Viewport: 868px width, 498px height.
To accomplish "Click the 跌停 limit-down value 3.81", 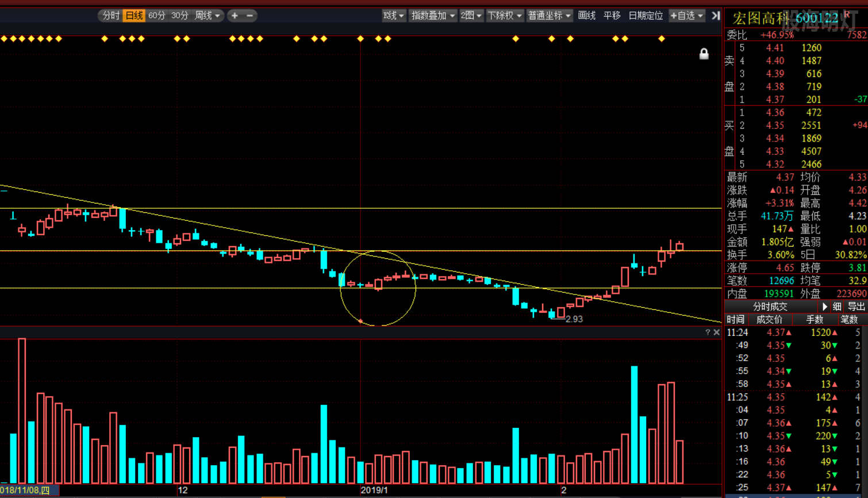I will tap(857, 268).
